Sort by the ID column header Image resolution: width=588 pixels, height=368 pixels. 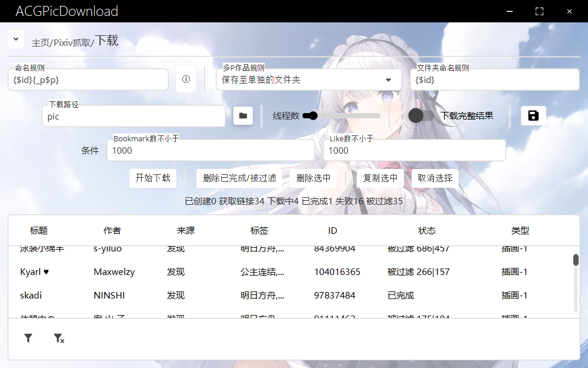333,231
